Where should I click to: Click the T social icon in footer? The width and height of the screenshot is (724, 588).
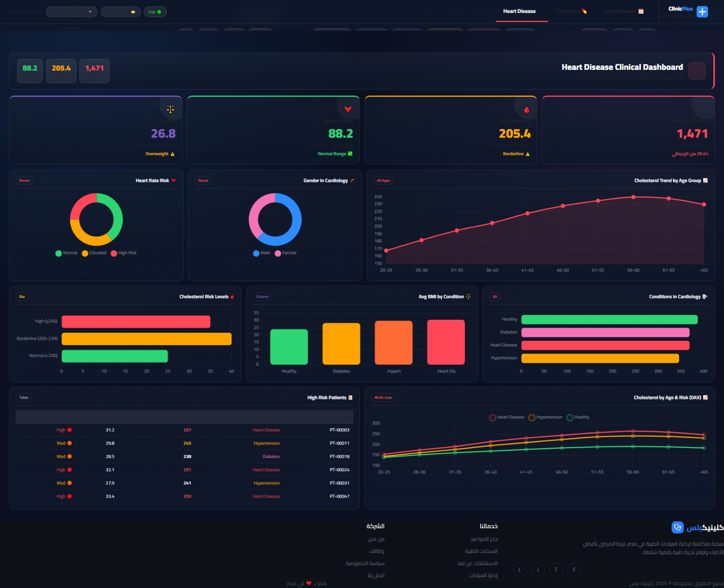click(556, 569)
